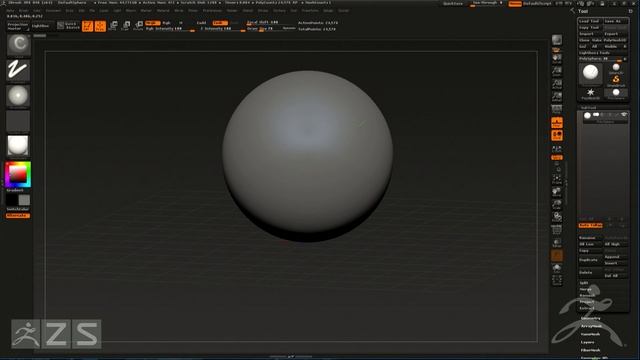Open the empty texture slot
Viewport: 640px width, 360px height.
click(18, 121)
